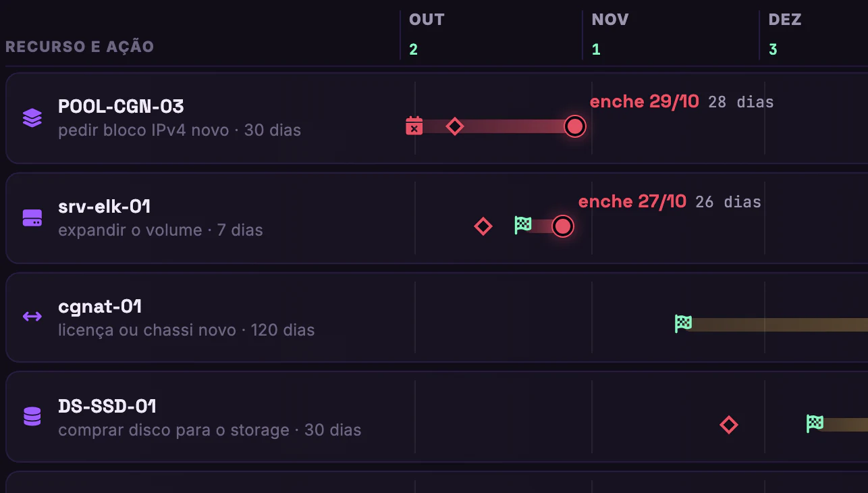
Task: Click the red calendar-x icon on POOL-CGN-03 timeline
Action: pos(414,126)
